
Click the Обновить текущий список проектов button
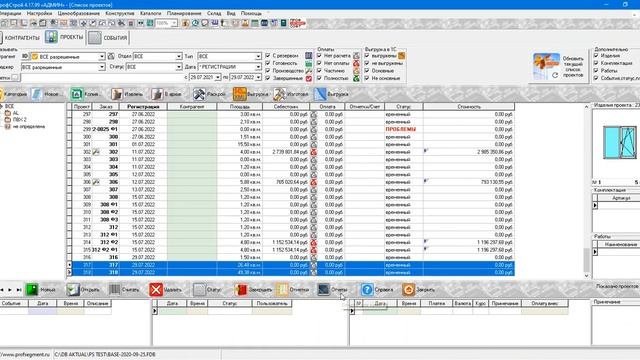pos(559,67)
